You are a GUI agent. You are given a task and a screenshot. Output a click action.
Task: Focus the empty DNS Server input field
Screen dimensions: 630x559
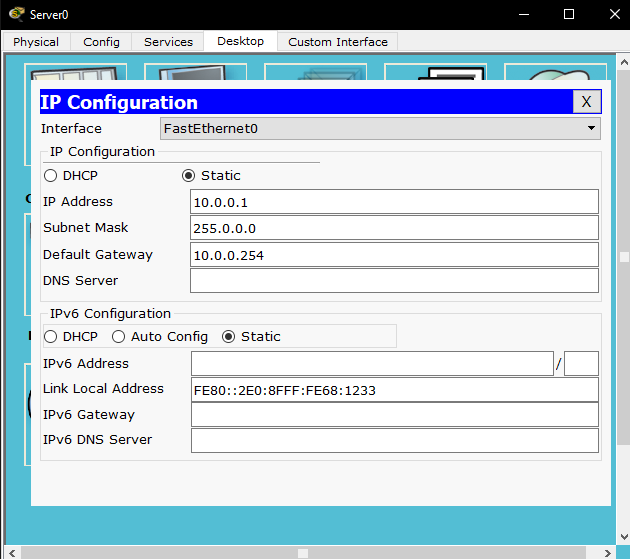click(394, 281)
